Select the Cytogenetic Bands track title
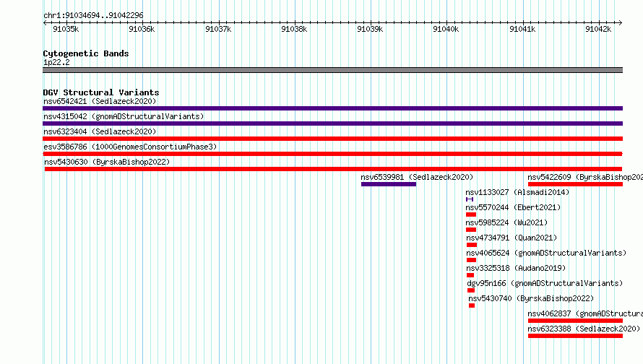 86,53
